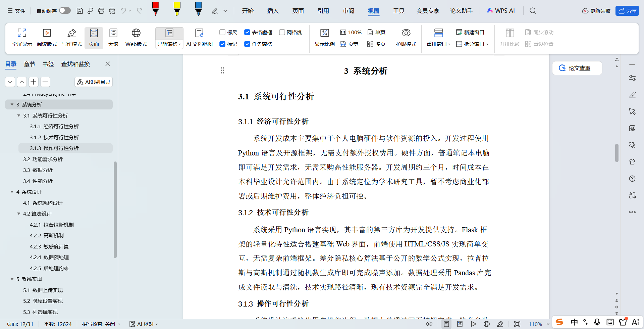Open Reading layout view
This screenshot has width=644, height=329.
click(x=47, y=38)
